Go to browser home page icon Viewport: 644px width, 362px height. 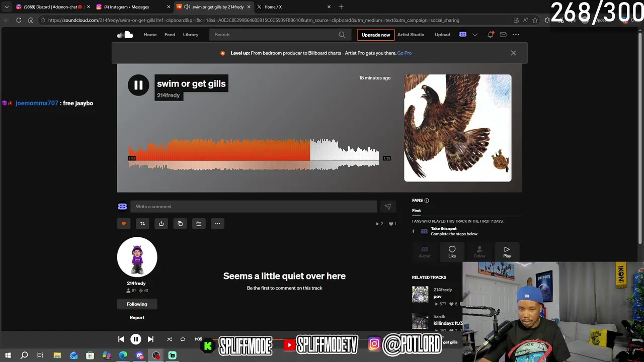(x=31, y=20)
